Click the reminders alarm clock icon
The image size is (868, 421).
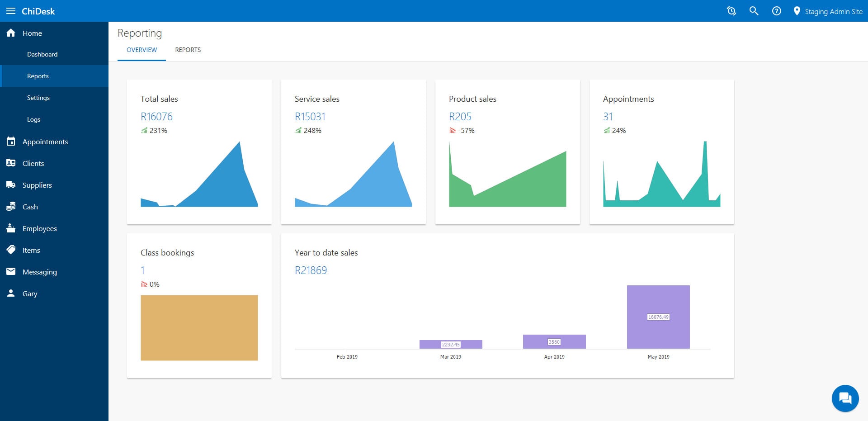[x=731, y=10]
